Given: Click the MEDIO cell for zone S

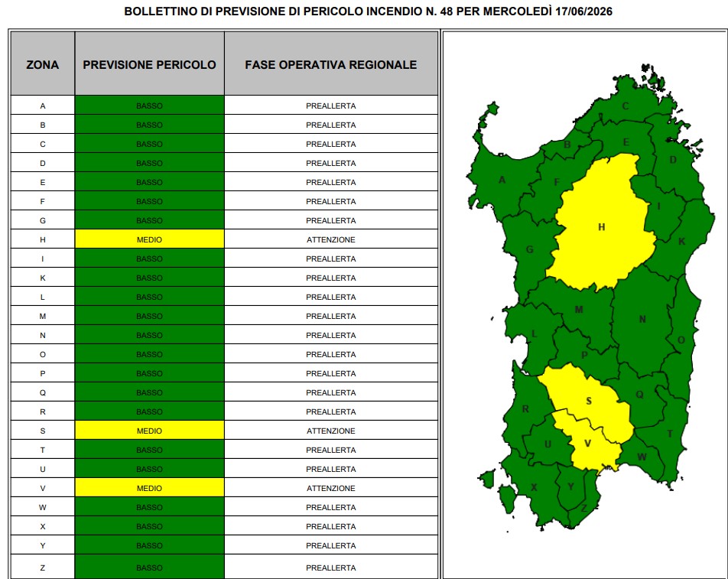Looking at the screenshot, I should pos(150,431).
